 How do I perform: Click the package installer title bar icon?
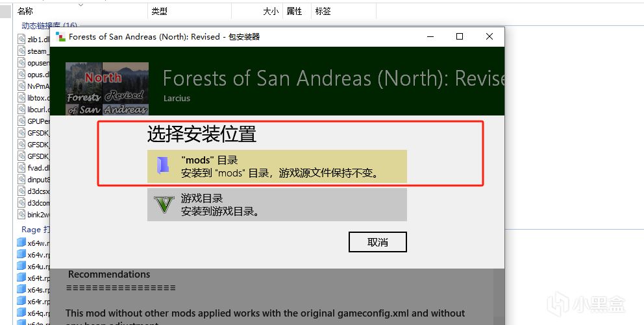click(60, 37)
